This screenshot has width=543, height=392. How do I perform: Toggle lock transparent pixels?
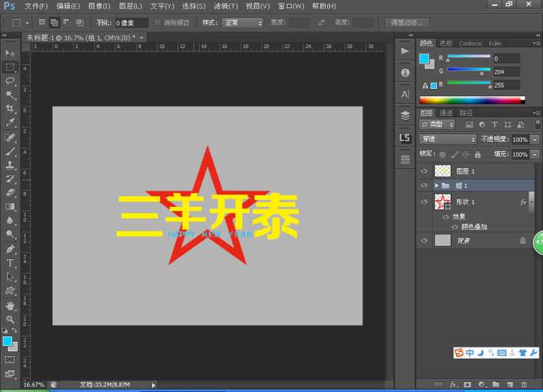click(443, 155)
